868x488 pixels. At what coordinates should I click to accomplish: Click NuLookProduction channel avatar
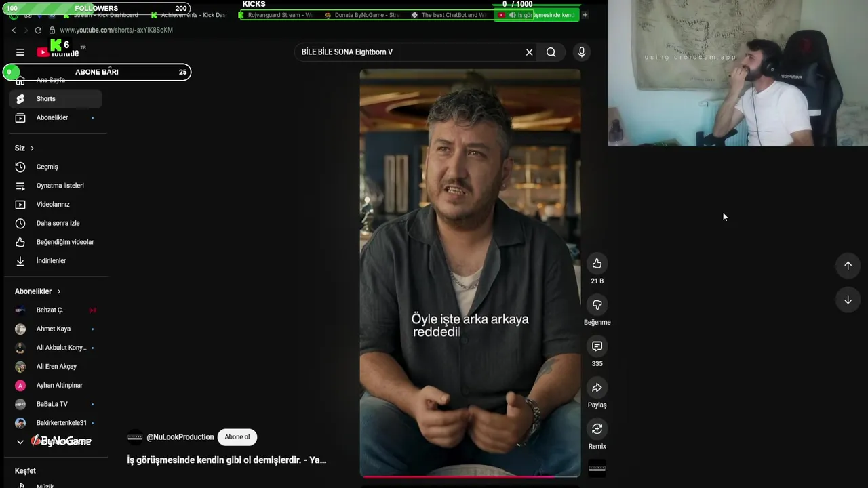[x=135, y=437]
